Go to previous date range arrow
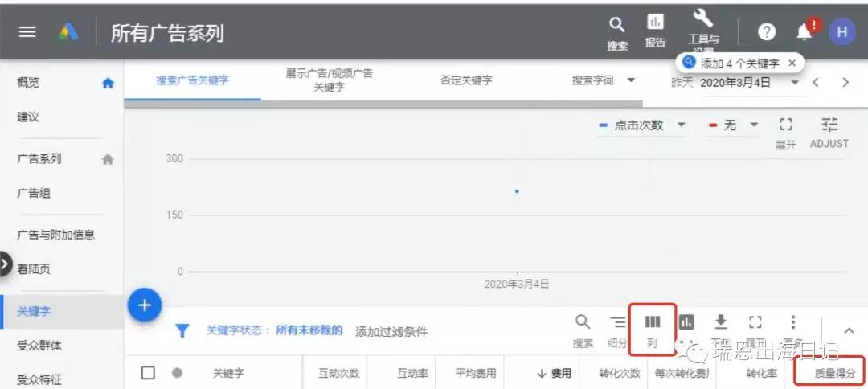Image resolution: width=868 pixels, height=389 pixels. [815, 83]
